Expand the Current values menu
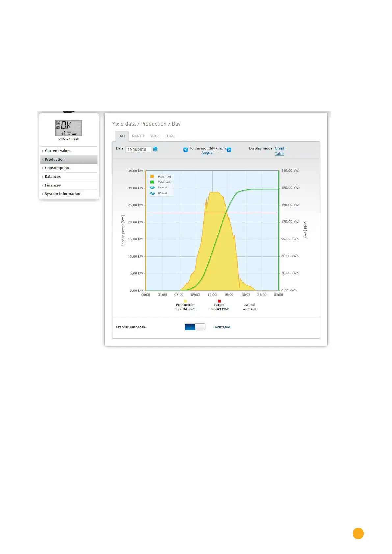This screenshot has height=554, width=392. (69, 151)
